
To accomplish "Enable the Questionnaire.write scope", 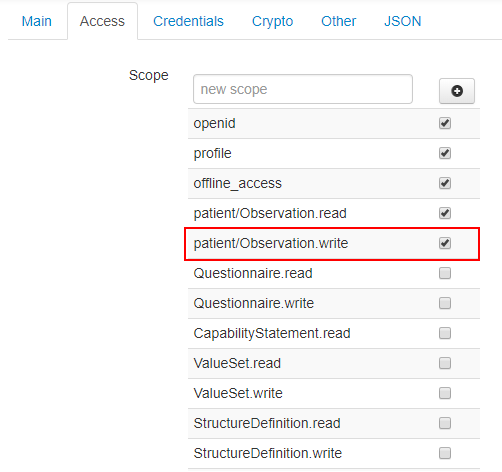I will (x=445, y=303).
